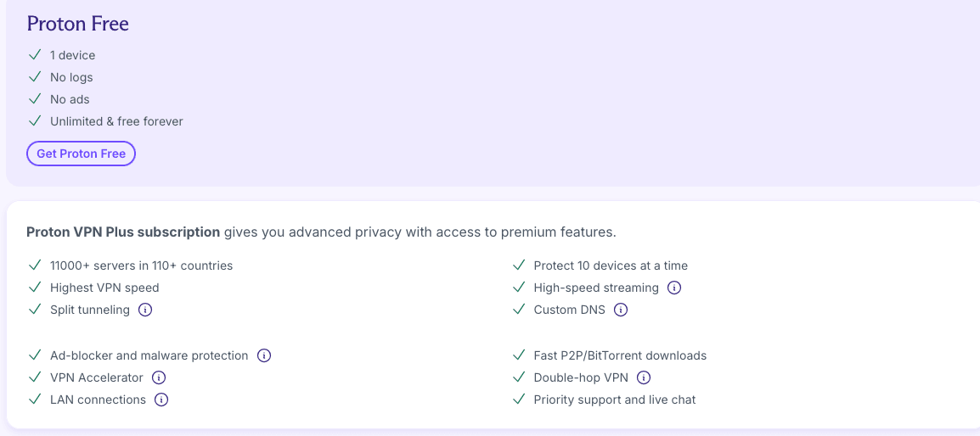Click checkmark beside 1 device
This screenshot has width=980, height=436.
[x=35, y=55]
